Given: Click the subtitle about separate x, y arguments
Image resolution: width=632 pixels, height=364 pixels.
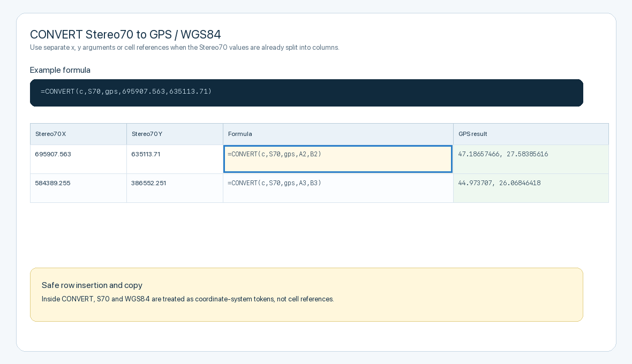Looking at the screenshot, I should tap(185, 48).
